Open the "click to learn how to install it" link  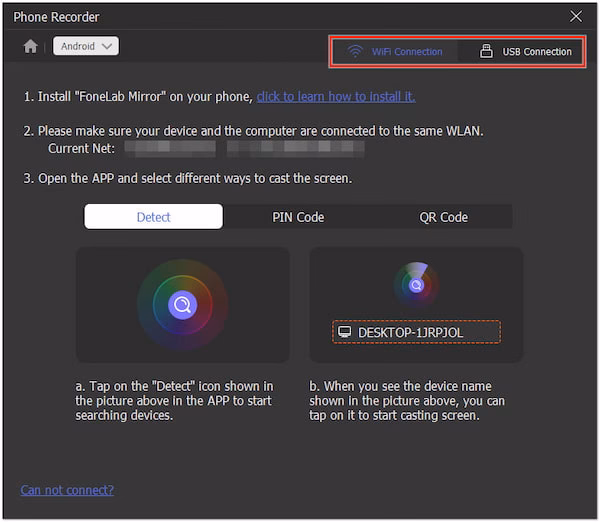pyautogui.click(x=336, y=97)
